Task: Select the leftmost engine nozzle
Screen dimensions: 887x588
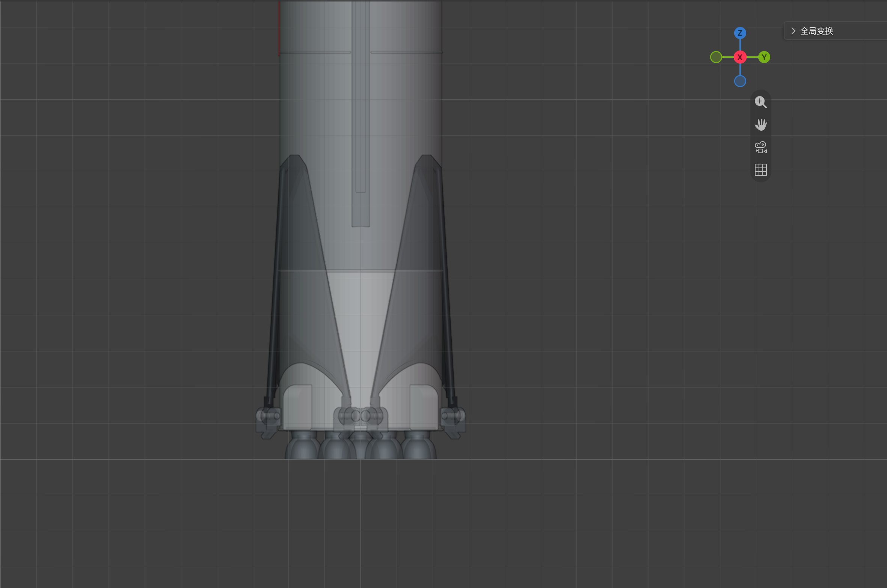Action: pyautogui.click(x=303, y=446)
